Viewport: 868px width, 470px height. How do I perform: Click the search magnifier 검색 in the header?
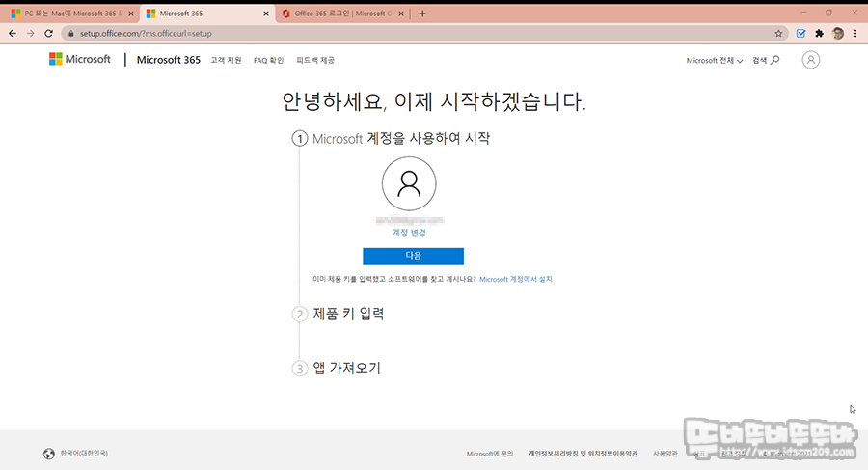tap(766, 60)
